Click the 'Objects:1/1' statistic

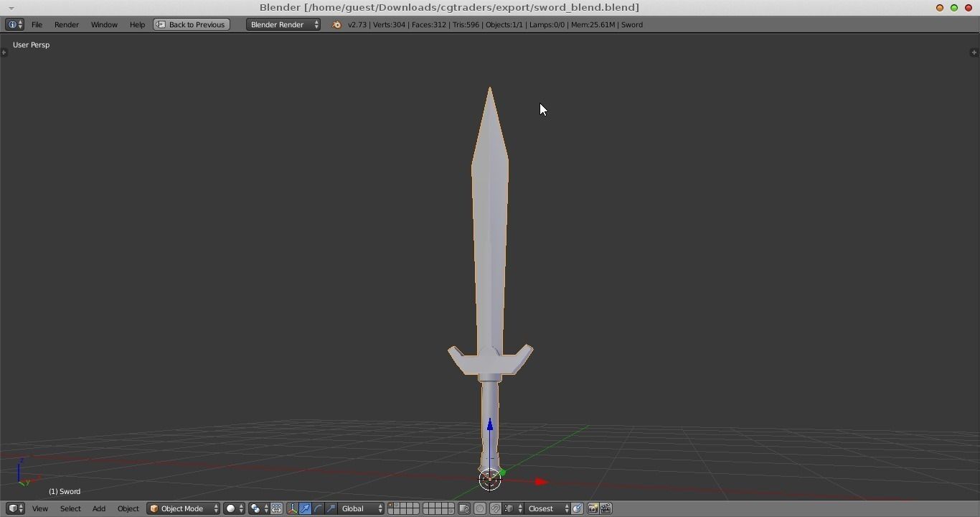(x=504, y=24)
